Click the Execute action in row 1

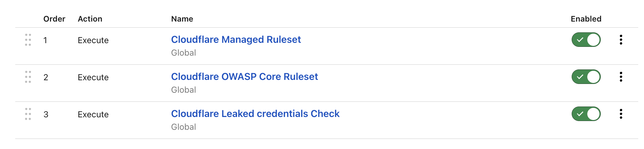tap(93, 40)
